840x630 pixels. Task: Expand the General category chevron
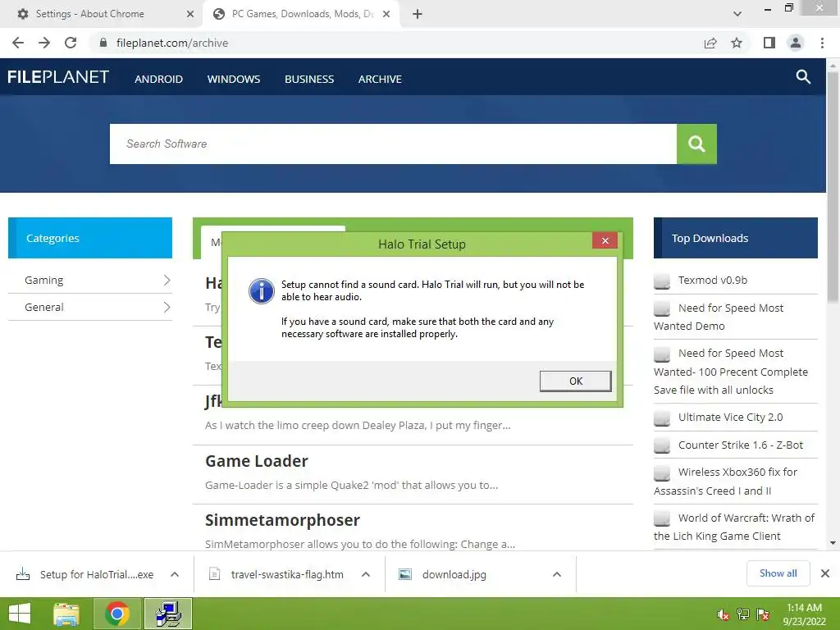(x=167, y=307)
